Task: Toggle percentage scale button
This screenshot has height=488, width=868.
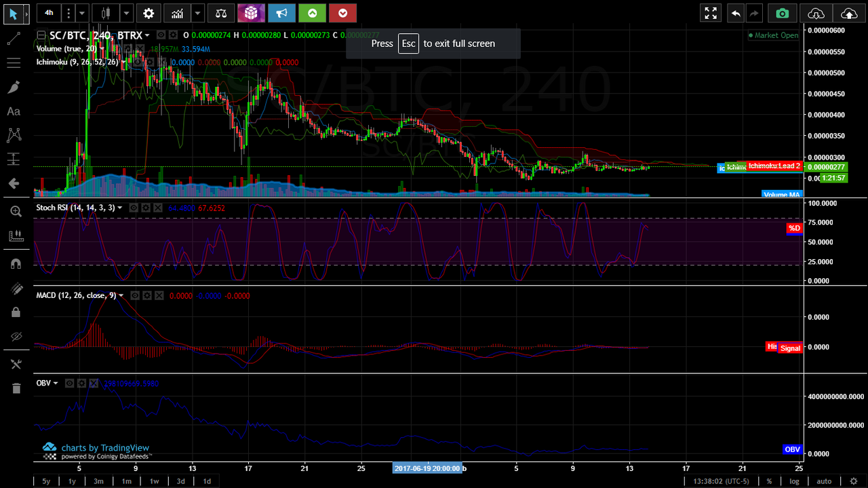Action: pos(769,481)
